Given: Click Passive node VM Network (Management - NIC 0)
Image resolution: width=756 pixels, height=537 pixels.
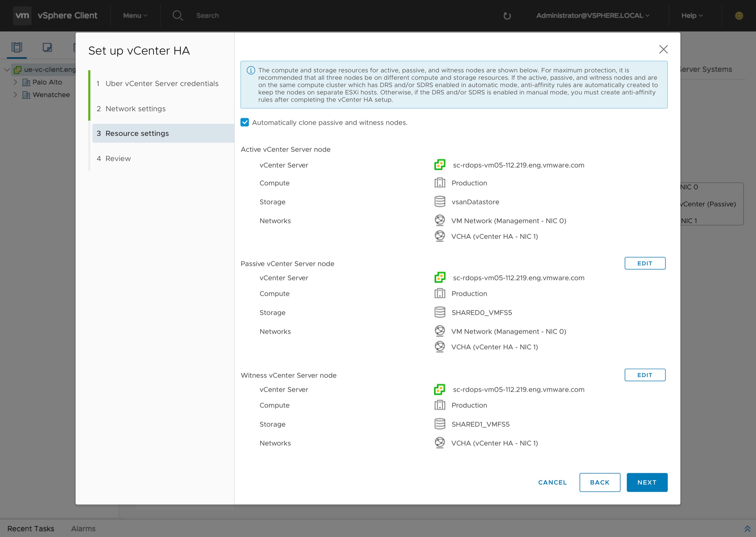Looking at the screenshot, I should pyautogui.click(x=509, y=331).
